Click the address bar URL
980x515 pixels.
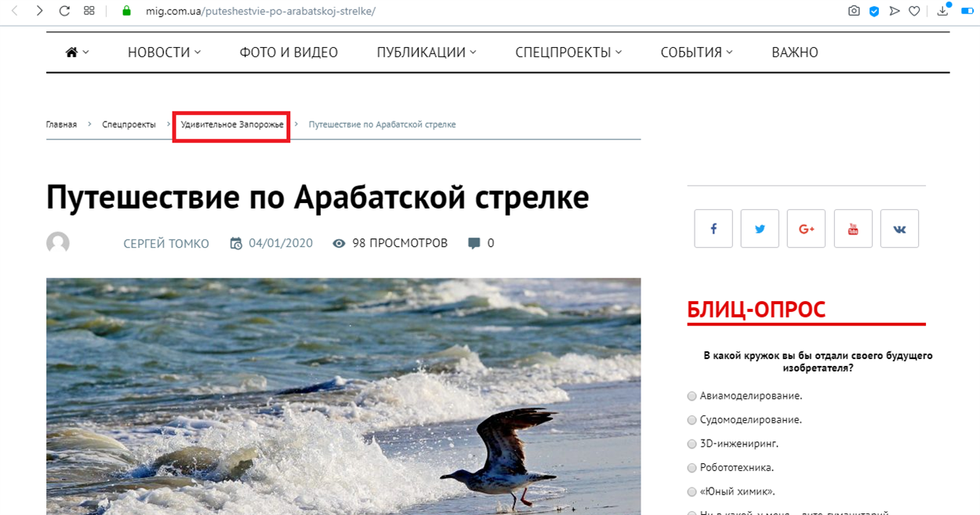tap(260, 11)
